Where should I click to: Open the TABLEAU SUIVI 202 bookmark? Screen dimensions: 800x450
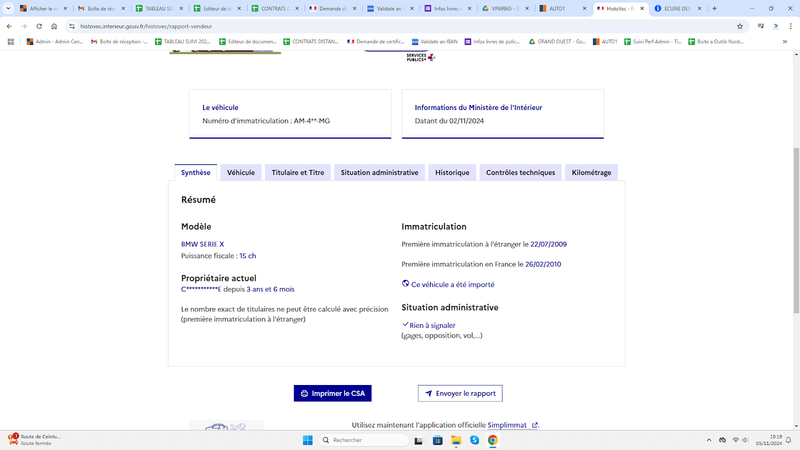tap(183, 41)
